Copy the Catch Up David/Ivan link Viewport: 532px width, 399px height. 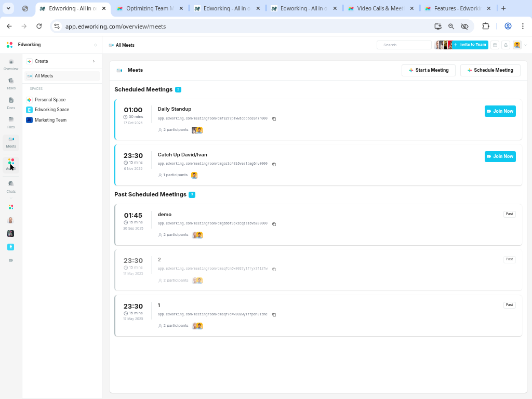tap(274, 165)
